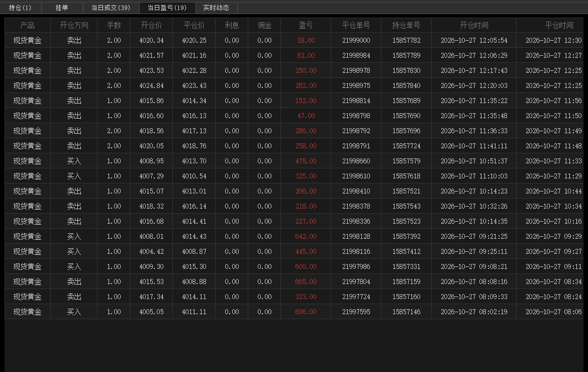The width and height of the screenshot is (588, 372).
Task: Select the profit value 642.00
Action: [x=306, y=236]
